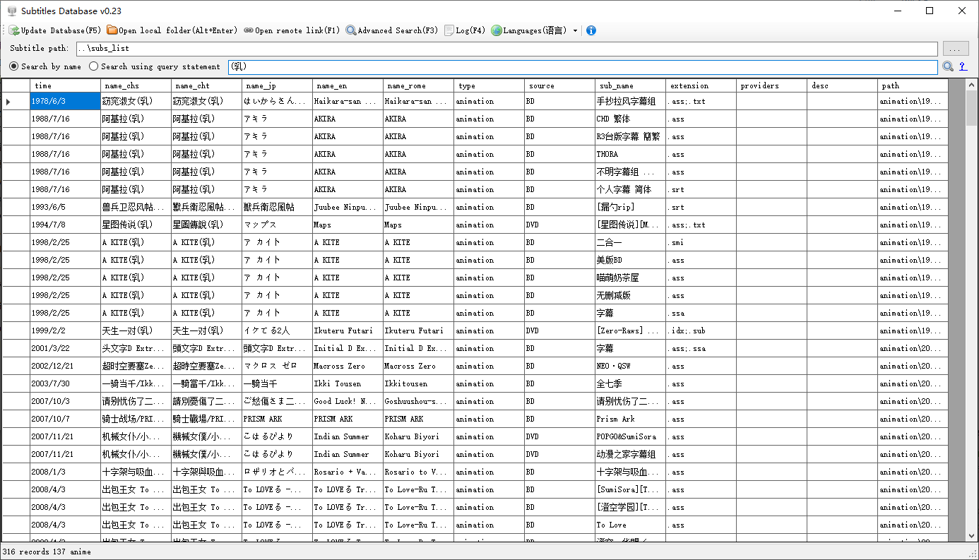Click the 'providers' column header
The height and width of the screenshot is (560, 979).
(771, 85)
